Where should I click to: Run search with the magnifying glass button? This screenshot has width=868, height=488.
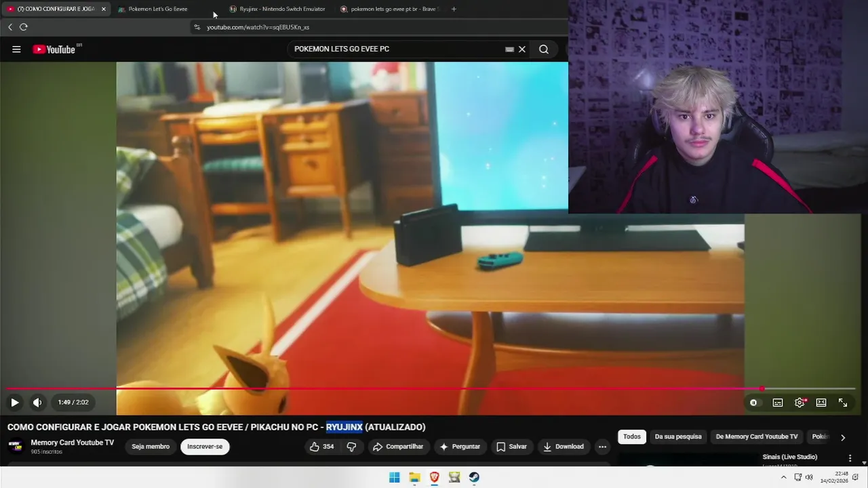(x=544, y=49)
